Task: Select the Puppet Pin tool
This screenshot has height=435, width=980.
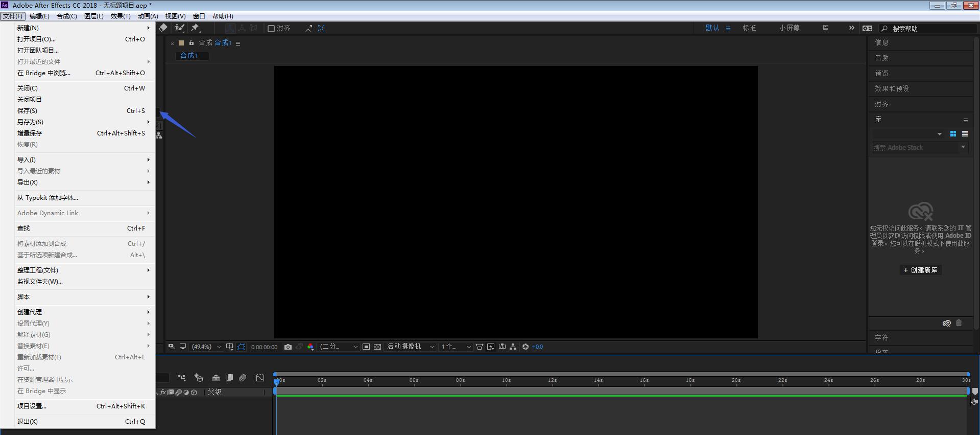Action: click(x=195, y=28)
